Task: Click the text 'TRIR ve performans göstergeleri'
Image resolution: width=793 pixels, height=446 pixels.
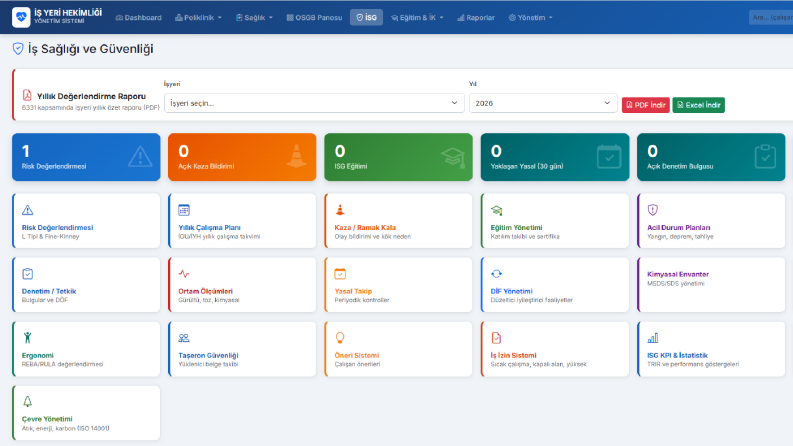Action: (x=693, y=364)
